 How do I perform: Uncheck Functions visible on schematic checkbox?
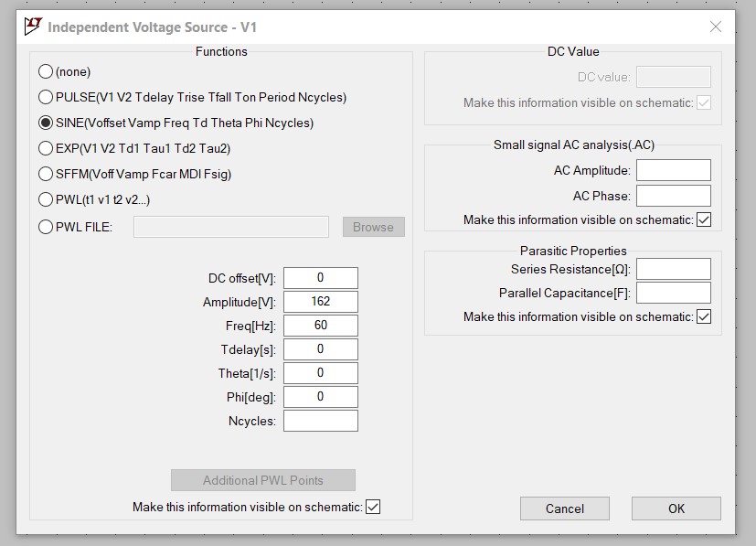373,507
